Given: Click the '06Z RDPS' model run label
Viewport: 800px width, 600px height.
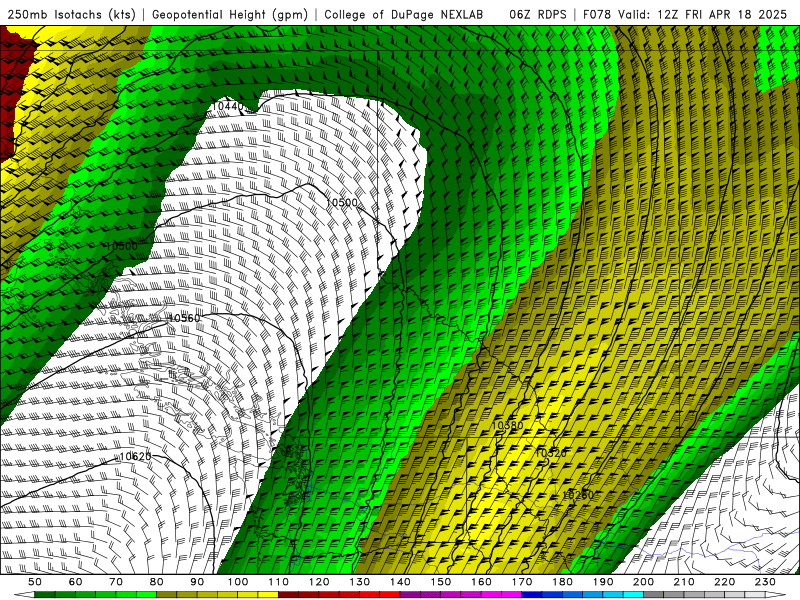Looking at the screenshot, I should [538, 15].
